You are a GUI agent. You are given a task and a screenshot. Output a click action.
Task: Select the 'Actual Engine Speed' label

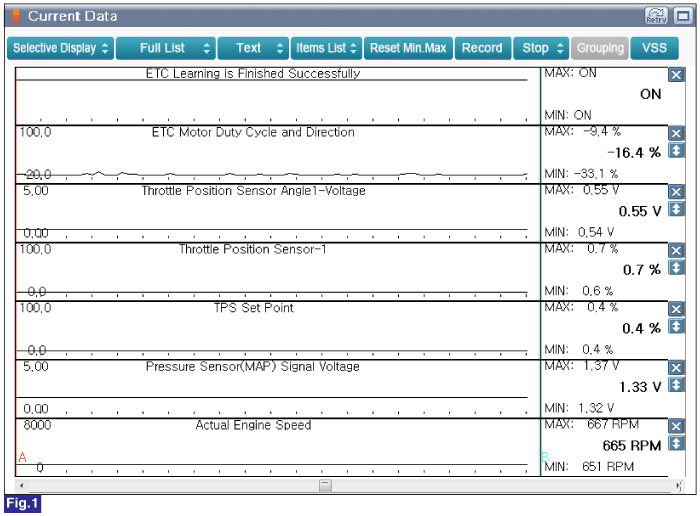(253, 425)
